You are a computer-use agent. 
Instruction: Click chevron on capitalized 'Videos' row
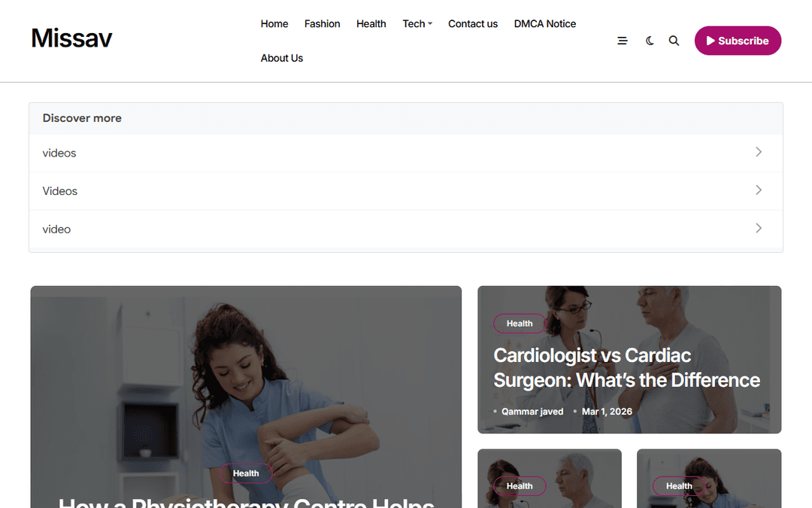tap(758, 190)
